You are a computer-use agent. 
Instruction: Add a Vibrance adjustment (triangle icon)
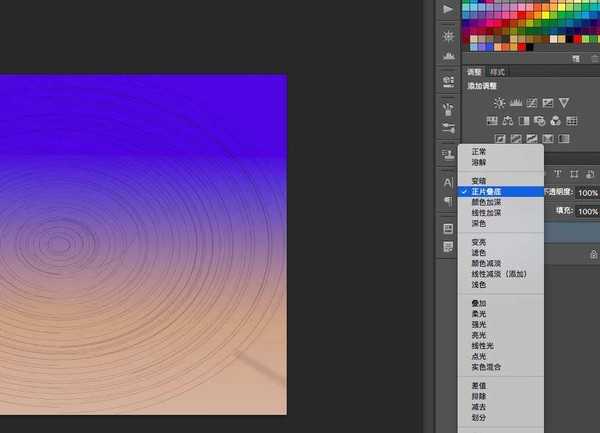(x=564, y=103)
